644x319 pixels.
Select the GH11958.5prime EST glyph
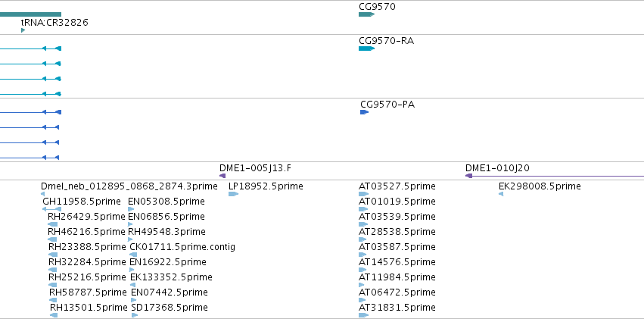[x=51, y=209]
